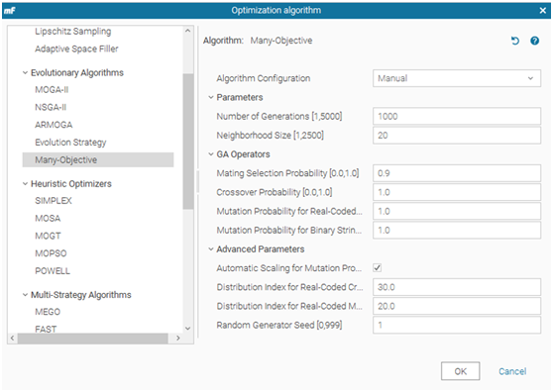Image resolution: width=553 pixels, height=392 pixels.
Task: Click the OK button
Action: [x=460, y=371]
